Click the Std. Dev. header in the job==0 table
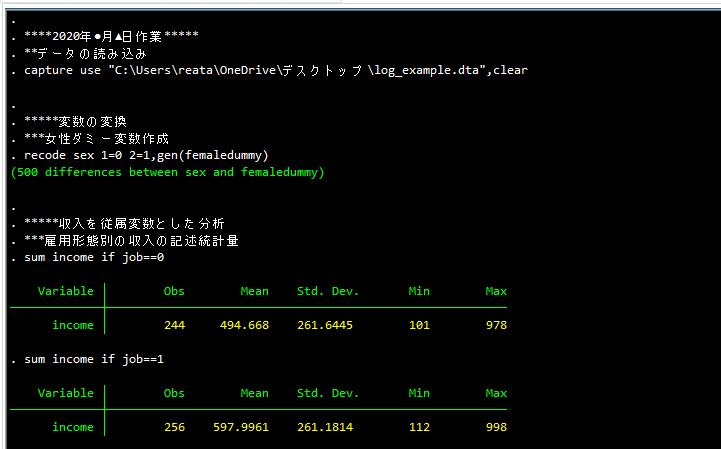The height and width of the screenshot is (449, 721). [x=328, y=291]
